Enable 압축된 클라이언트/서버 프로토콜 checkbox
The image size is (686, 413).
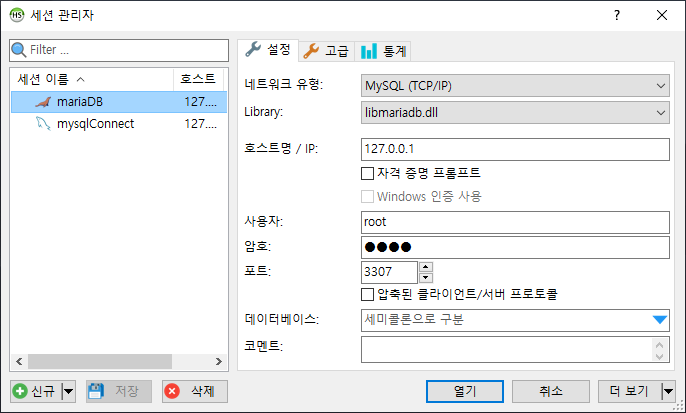(x=368, y=294)
